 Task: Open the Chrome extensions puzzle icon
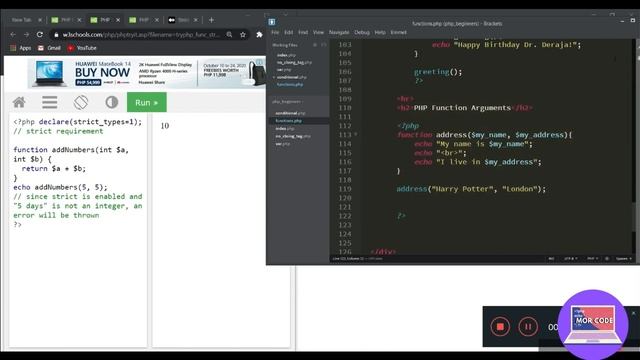(259, 35)
